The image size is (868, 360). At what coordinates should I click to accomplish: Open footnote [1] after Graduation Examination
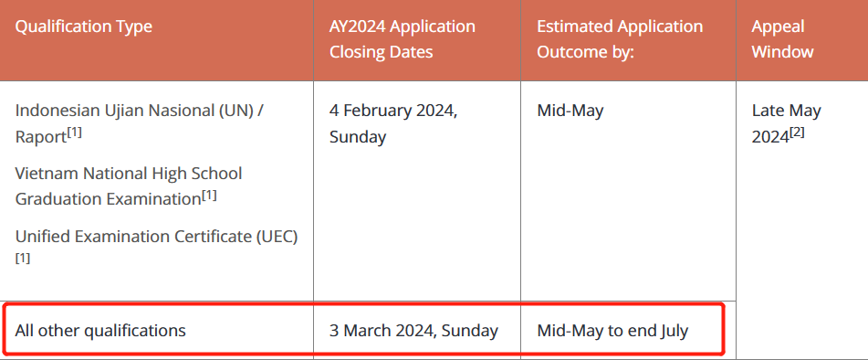tap(209, 196)
